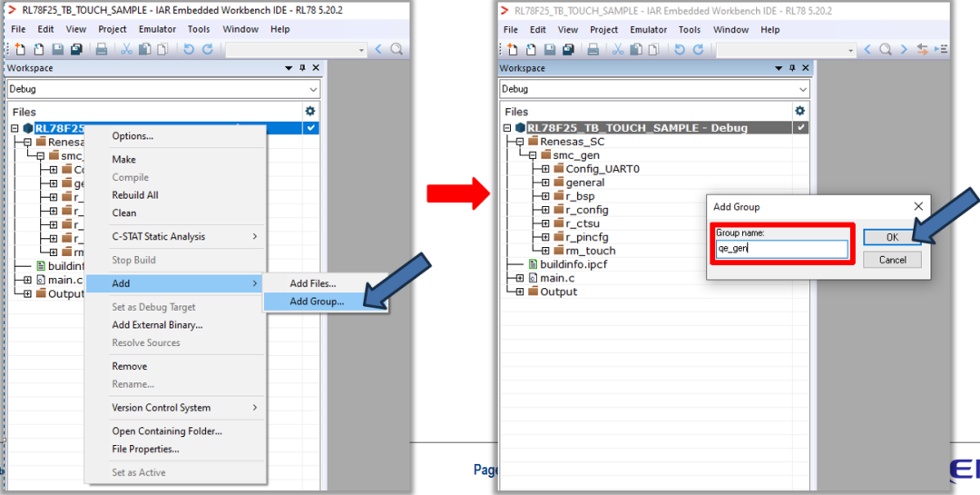Screen dimensions: 980x495
Task: Select Rebuild All in the context menu
Action: pyautogui.click(x=135, y=195)
